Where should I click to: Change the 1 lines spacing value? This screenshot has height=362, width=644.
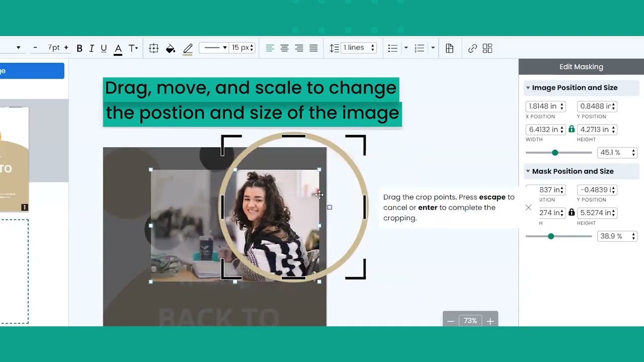click(359, 48)
